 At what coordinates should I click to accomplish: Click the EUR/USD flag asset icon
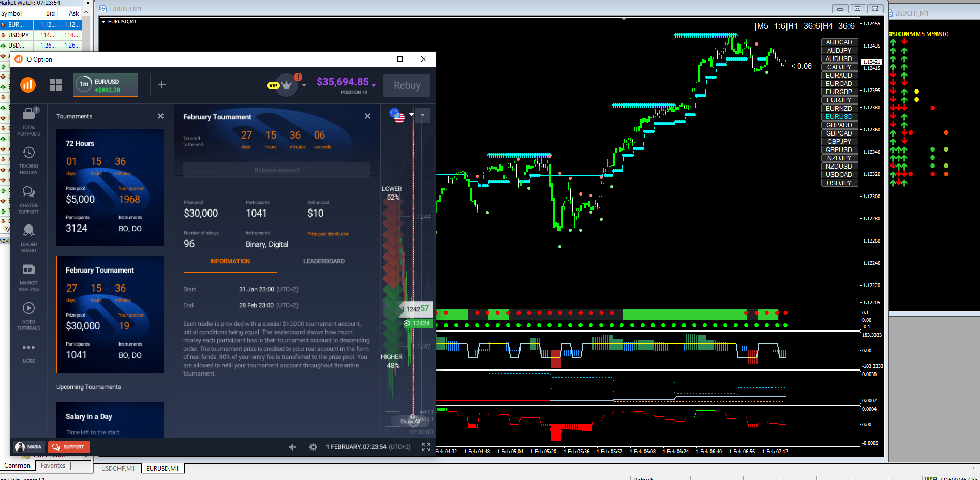click(397, 115)
